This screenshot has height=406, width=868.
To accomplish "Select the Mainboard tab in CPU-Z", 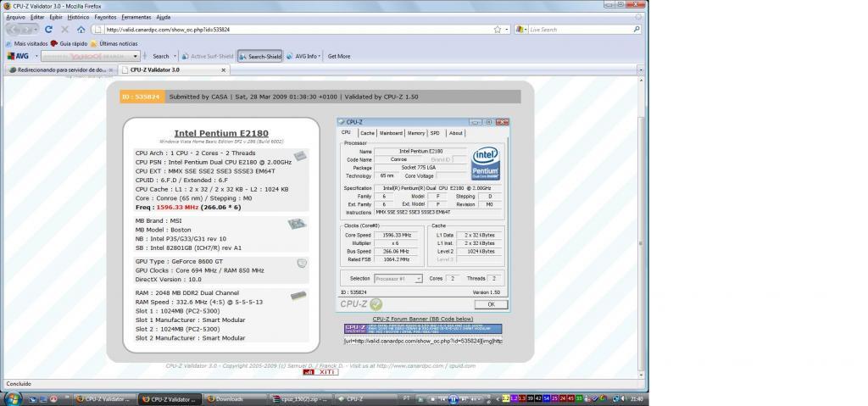I will pos(391,133).
